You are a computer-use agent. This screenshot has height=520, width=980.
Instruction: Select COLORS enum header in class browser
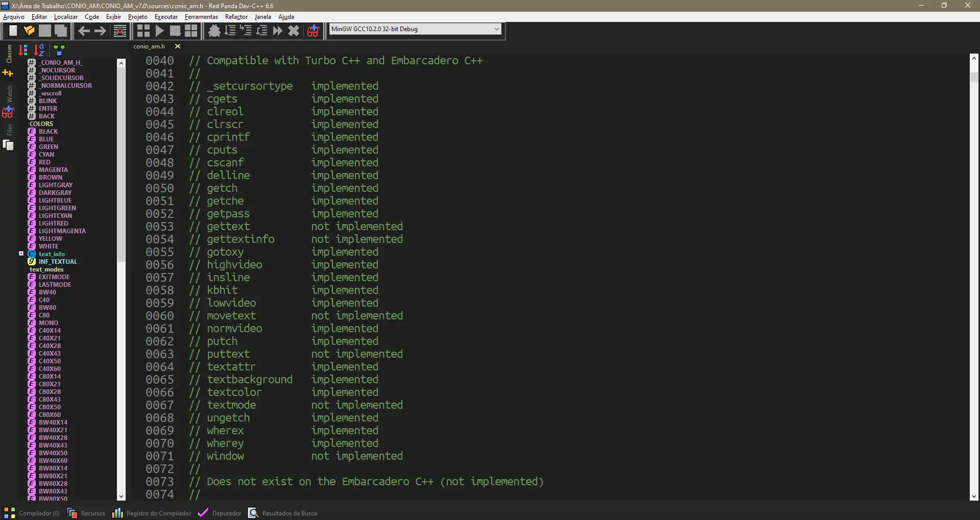(41, 124)
